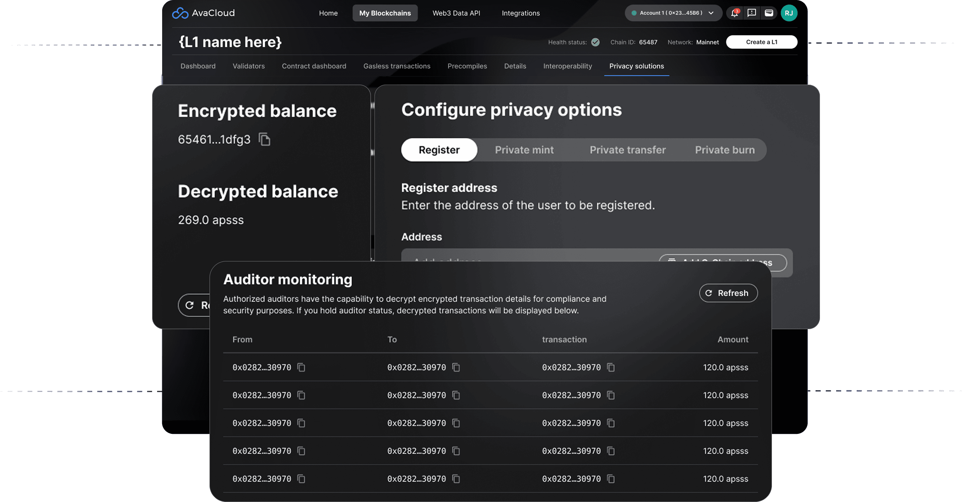This screenshot has height=502, width=980.
Task: Click the Create a L1 button
Action: click(761, 42)
